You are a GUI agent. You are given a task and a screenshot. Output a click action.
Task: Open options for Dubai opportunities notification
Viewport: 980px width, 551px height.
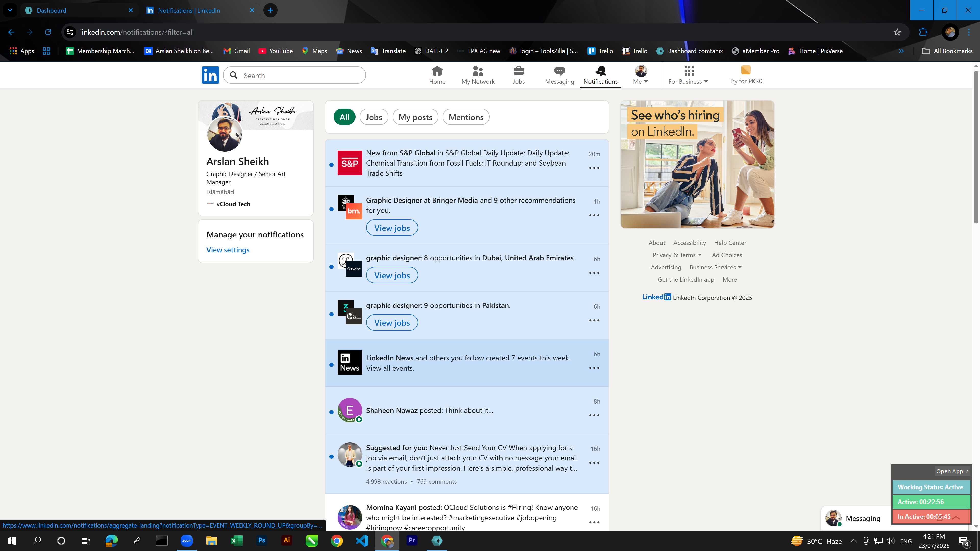pos(594,273)
